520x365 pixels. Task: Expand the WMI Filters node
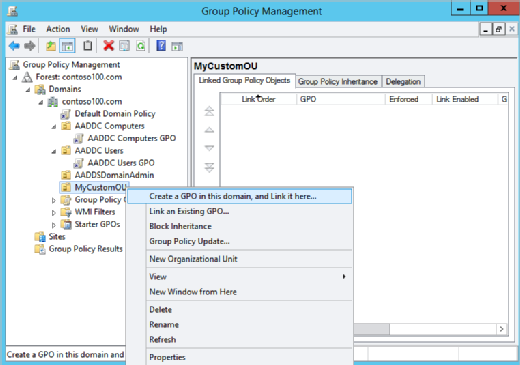pyautogui.click(x=54, y=213)
